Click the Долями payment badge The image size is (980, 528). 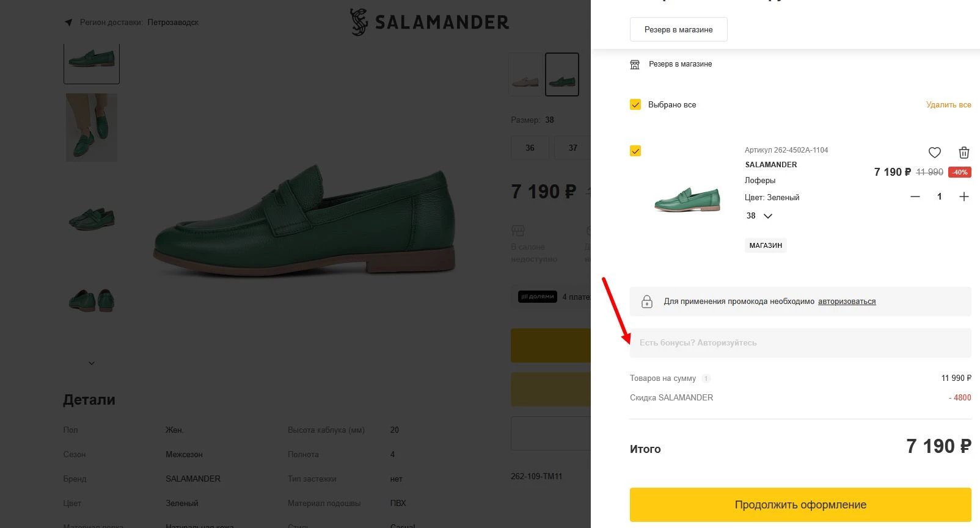click(x=536, y=297)
